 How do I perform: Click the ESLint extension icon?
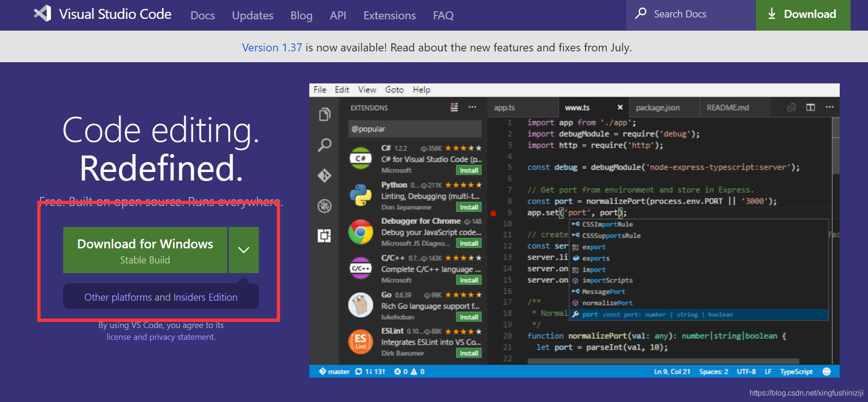click(x=361, y=342)
